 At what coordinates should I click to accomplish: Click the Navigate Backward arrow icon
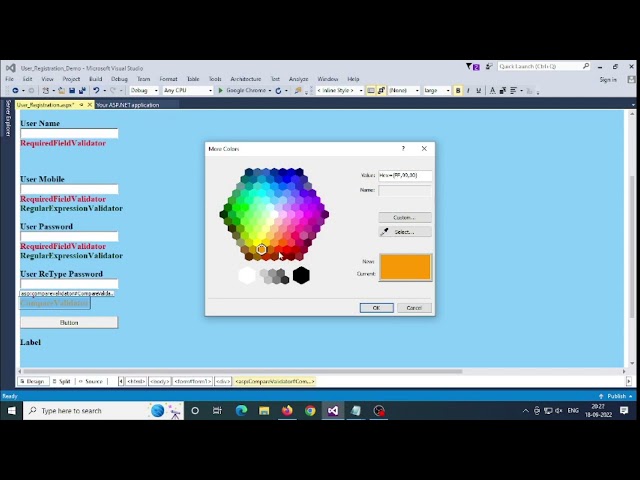[x=16, y=91]
